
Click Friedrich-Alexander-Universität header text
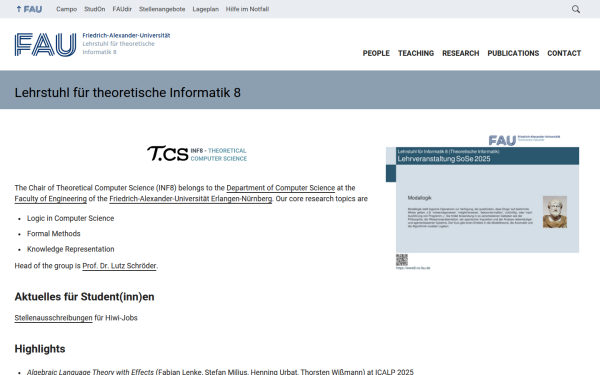126,36
